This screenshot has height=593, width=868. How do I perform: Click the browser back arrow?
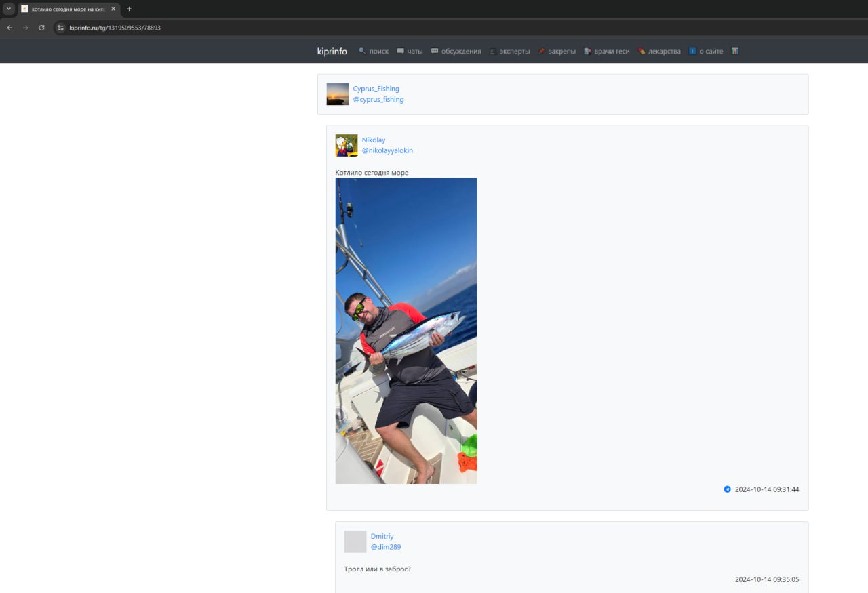(x=9, y=28)
